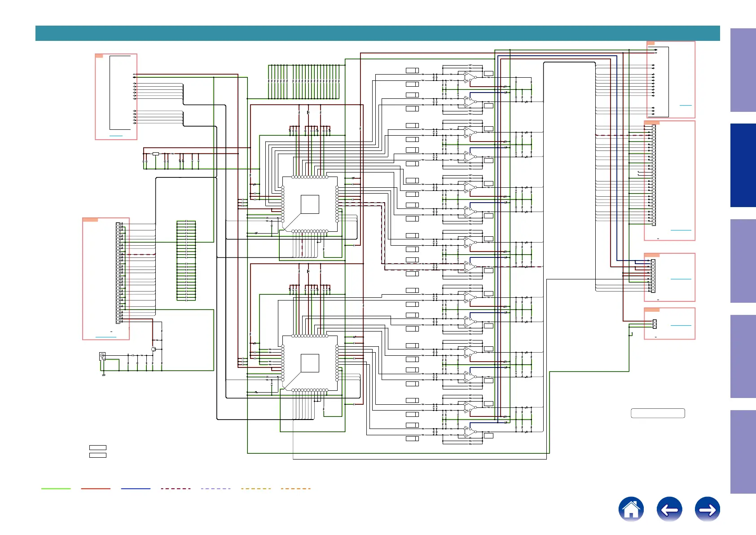This screenshot has width=756, height=535.
Task: Follow link in third right-side connector box
Action: [x=681, y=279]
